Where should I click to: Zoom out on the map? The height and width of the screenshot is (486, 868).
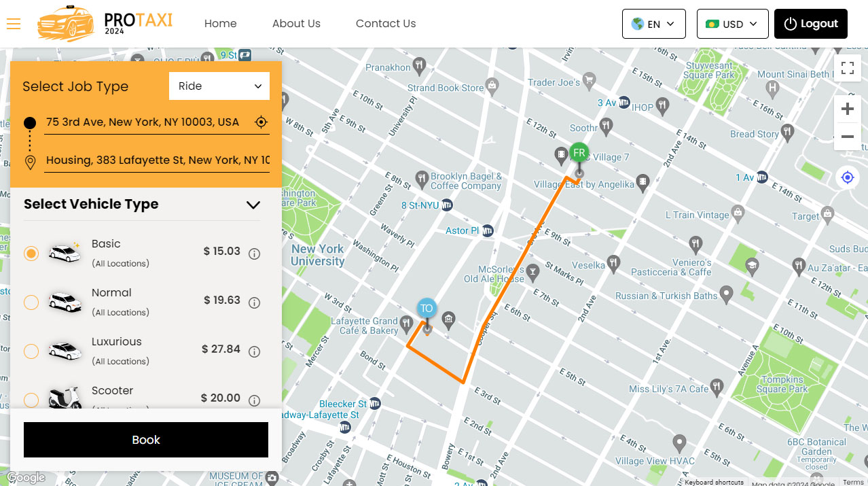847,137
